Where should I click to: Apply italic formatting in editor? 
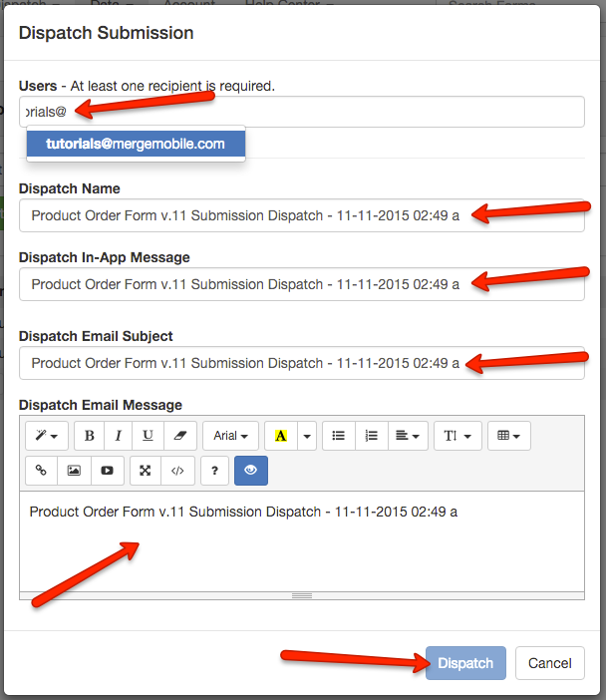click(x=119, y=436)
